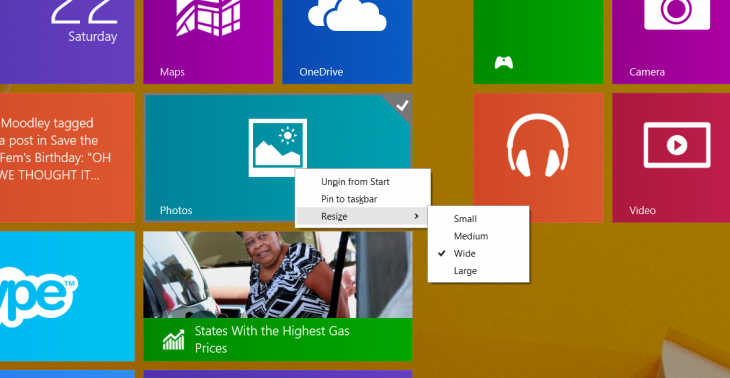Open the Skype tile
Screen dimensions: 730x378
(x=67, y=296)
